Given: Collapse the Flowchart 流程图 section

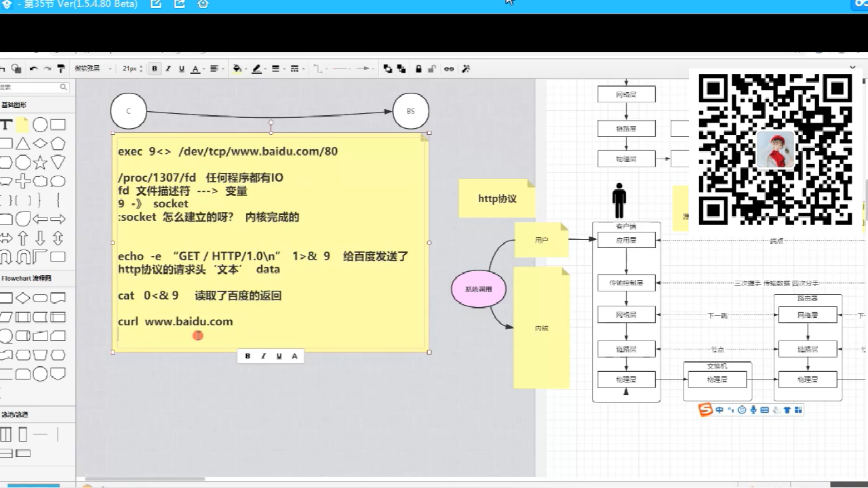Looking at the screenshot, I should [x=26, y=279].
